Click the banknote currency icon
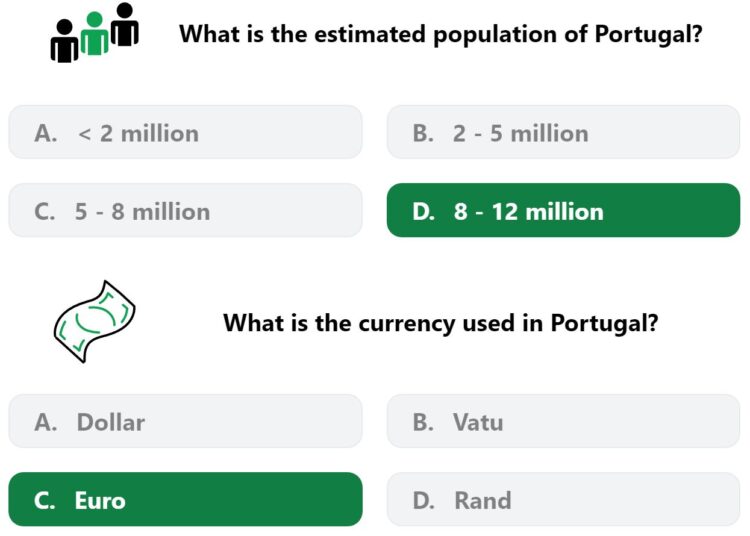Image resolution: width=750 pixels, height=536 pixels. coord(94,321)
